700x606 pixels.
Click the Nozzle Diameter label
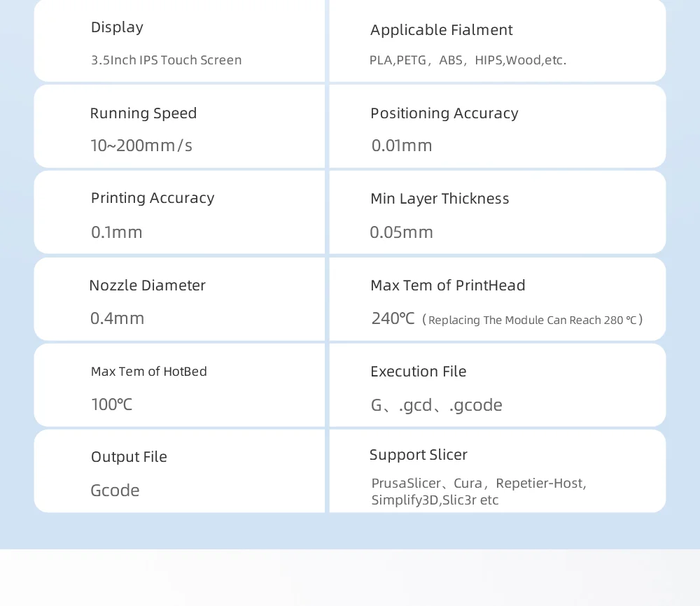point(148,286)
